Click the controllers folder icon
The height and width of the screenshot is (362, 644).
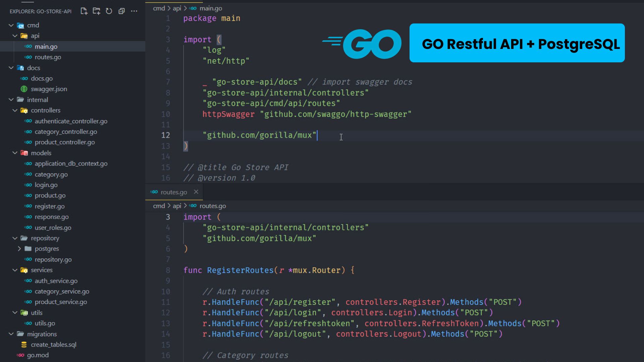pyautogui.click(x=24, y=110)
